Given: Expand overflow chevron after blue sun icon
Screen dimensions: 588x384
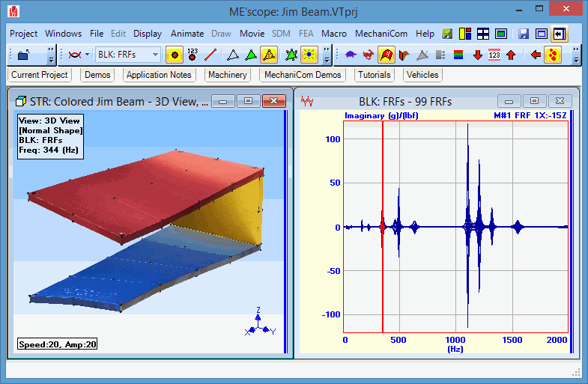Looking at the screenshot, I should click(327, 55).
